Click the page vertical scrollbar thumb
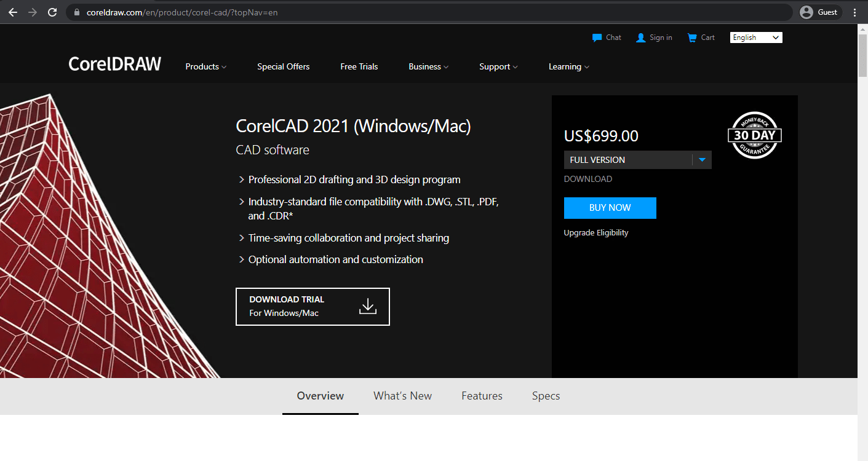 (862, 55)
